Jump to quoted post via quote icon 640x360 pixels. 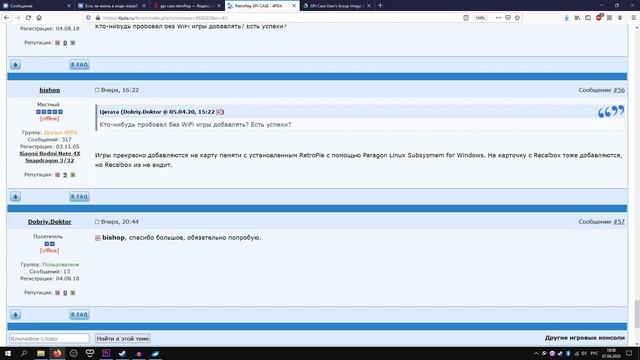(219, 112)
